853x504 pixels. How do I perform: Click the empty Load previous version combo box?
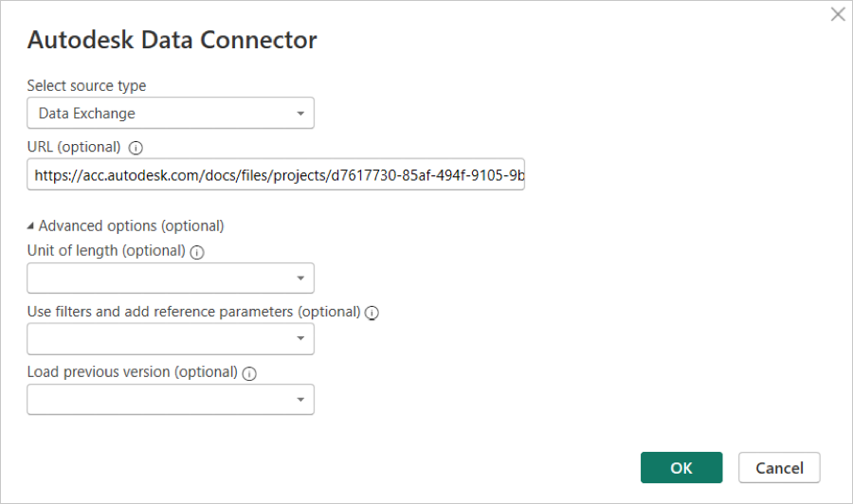point(156,400)
